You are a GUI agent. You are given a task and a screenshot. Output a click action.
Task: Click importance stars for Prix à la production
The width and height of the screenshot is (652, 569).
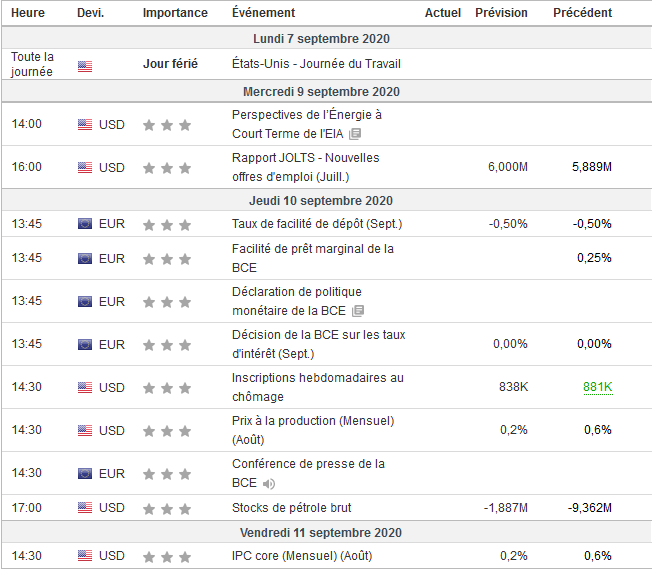(x=166, y=431)
